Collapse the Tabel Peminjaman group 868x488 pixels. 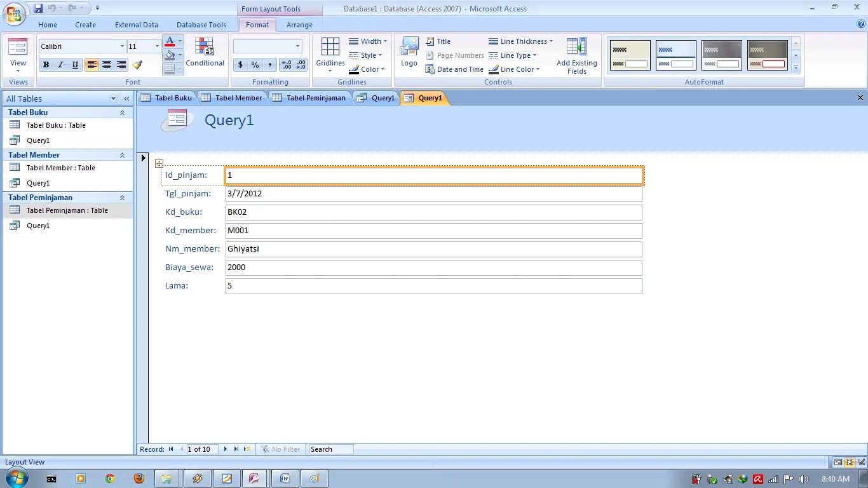click(123, 198)
